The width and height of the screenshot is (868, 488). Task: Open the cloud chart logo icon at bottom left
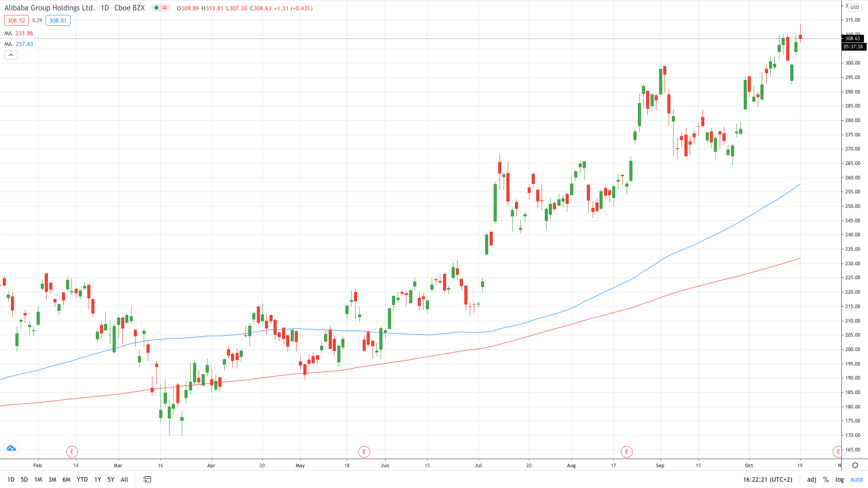(x=11, y=449)
